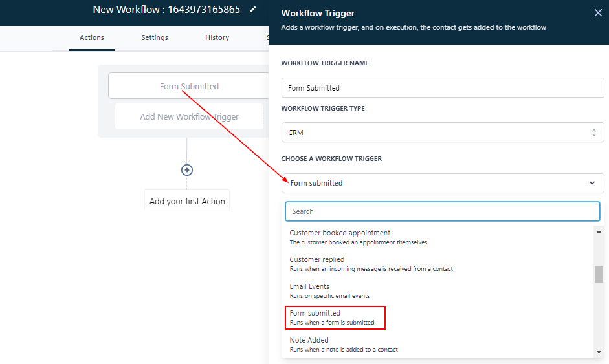
Task: Click scroll down arrow in trigger list
Action: 599,352
